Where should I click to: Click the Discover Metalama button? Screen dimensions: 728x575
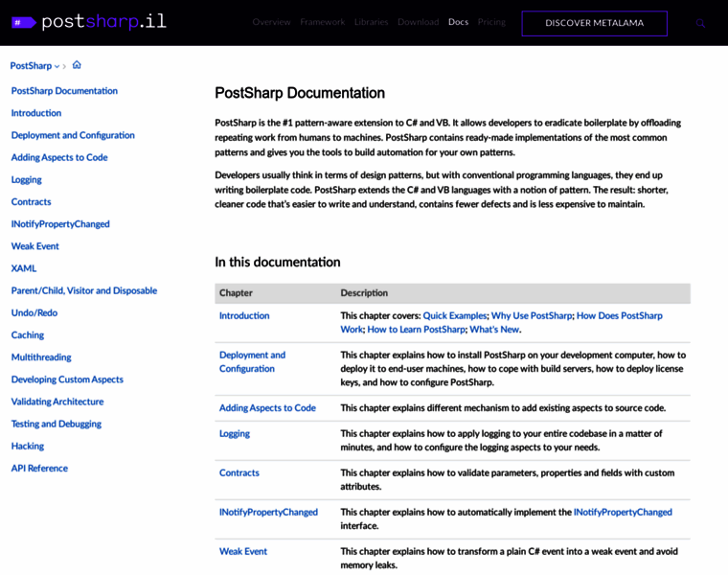(594, 23)
